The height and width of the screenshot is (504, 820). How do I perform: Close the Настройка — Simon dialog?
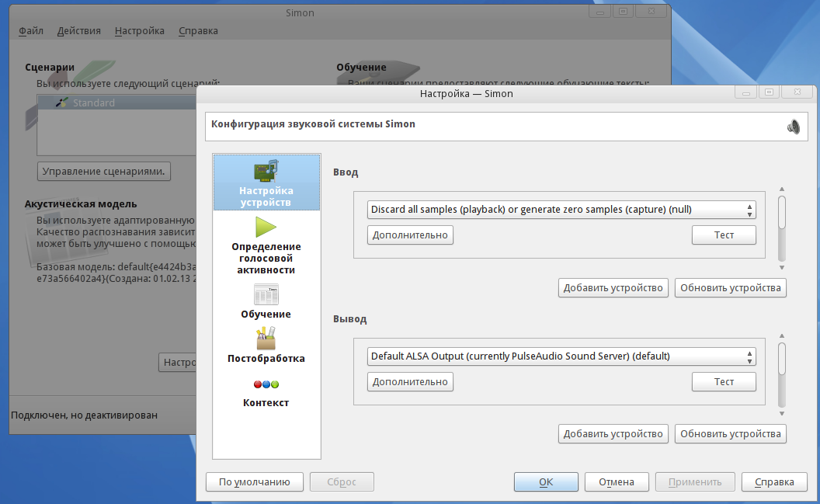click(797, 92)
